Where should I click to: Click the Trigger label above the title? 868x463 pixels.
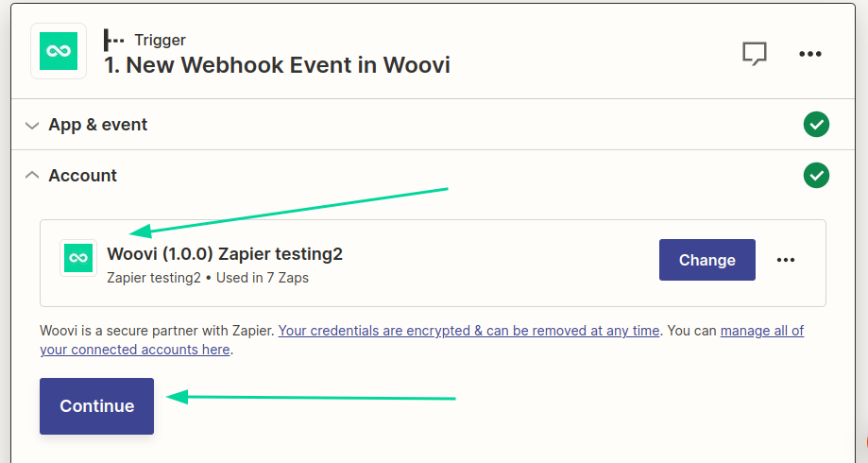(161, 40)
